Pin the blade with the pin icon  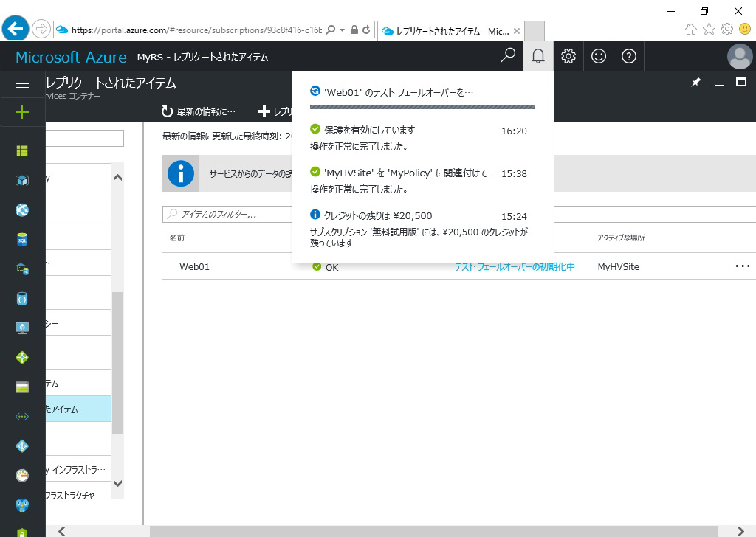click(x=695, y=83)
